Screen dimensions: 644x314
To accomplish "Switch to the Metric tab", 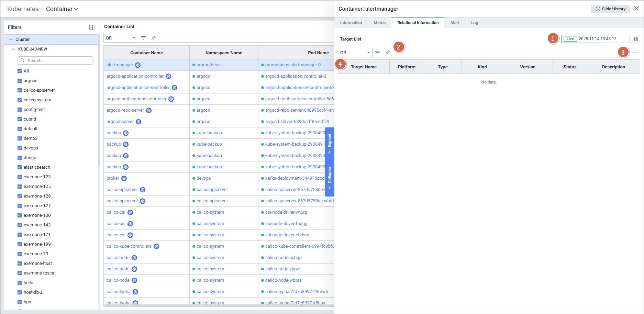I will point(379,23).
